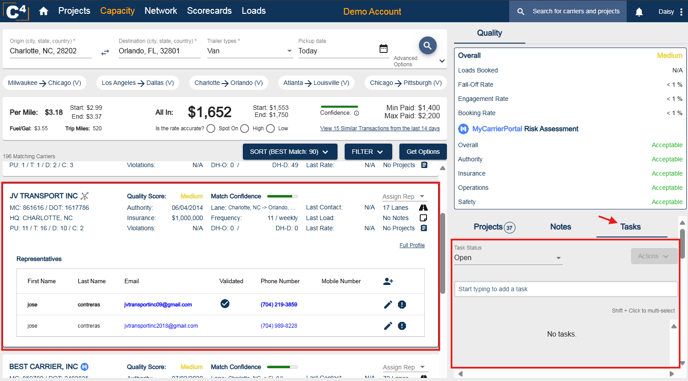Add a new representative
The height and width of the screenshot is (381, 688).
pyautogui.click(x=388, y=281)
